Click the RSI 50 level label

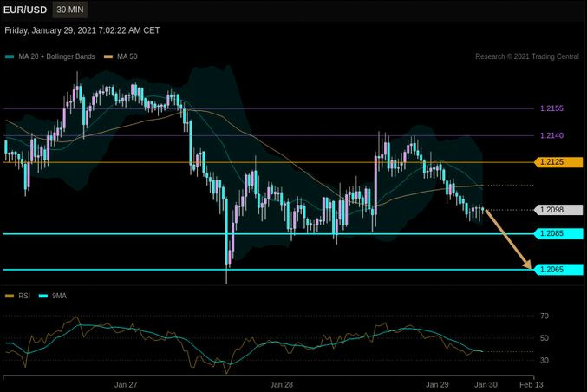[545, 338]
